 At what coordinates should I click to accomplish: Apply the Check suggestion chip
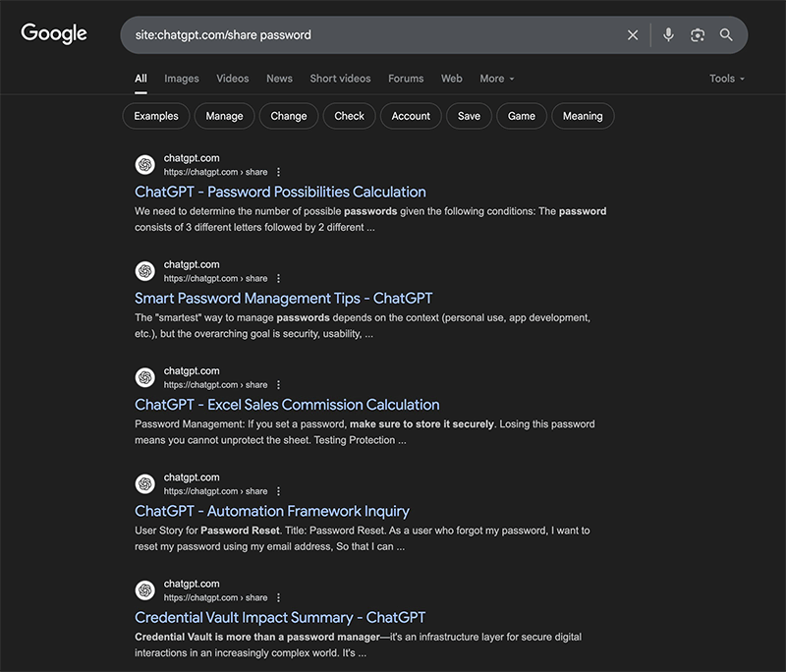350,116
